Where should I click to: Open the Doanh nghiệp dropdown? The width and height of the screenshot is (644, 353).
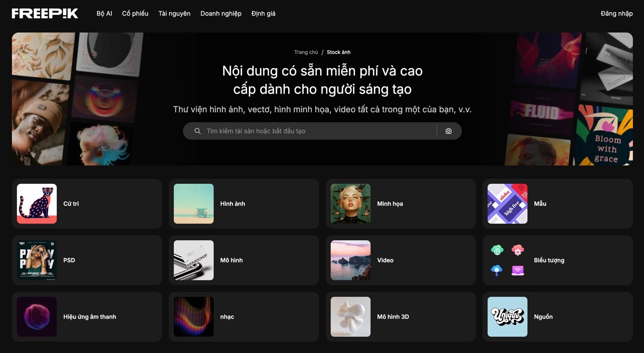click(220, 13)
